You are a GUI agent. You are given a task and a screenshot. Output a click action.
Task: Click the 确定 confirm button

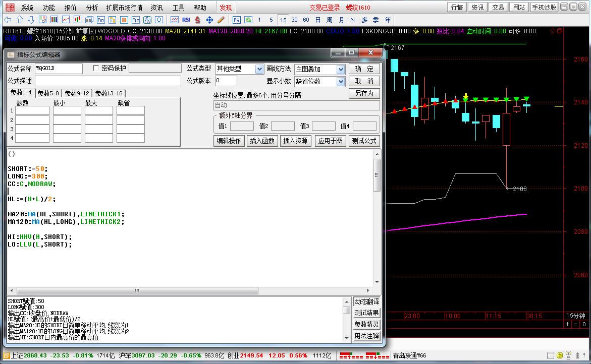tap(364, 69)
